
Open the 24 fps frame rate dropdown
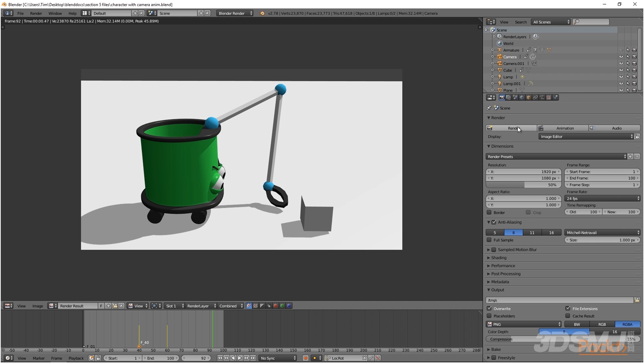click(x=602, y=199)
